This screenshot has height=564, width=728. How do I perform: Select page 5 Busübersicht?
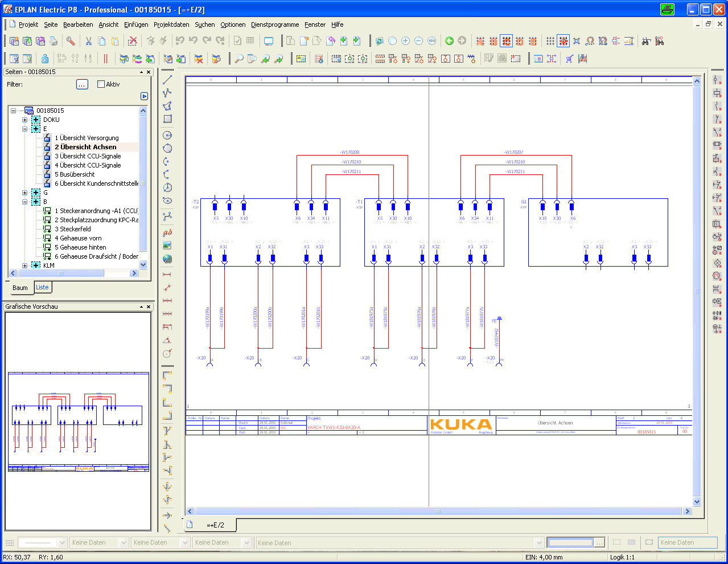point(75,174)
